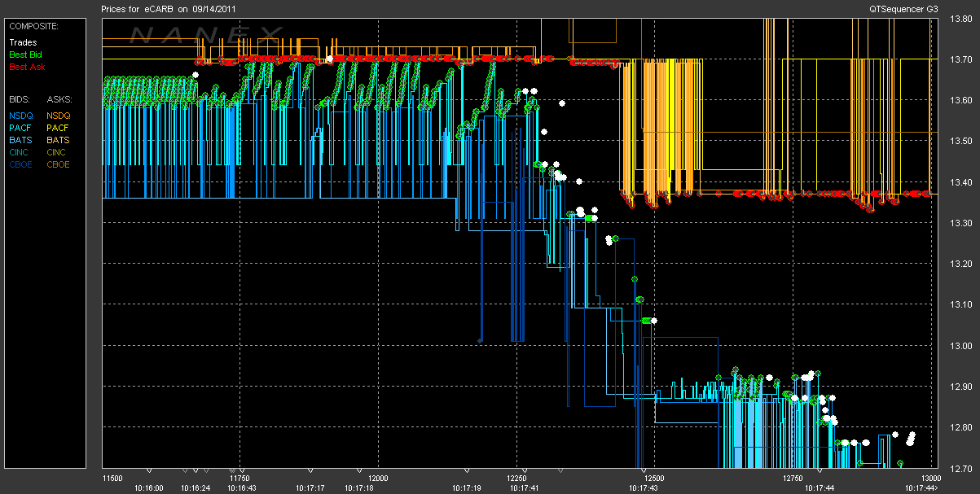Image resolution: width=980 pixels, height=494 pixels.
Task: Click the 13.70 price axis label
Action: coord(961,59)
